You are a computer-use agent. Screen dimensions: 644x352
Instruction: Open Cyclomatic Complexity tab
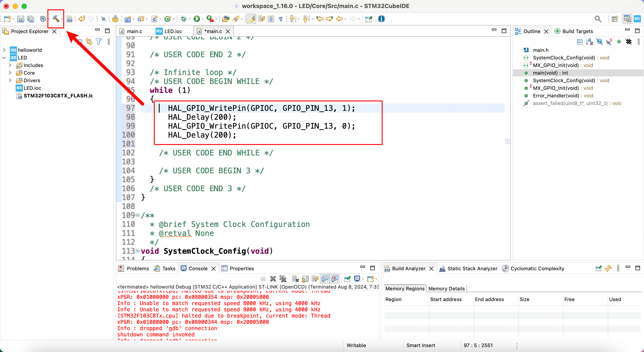point(533,268)
